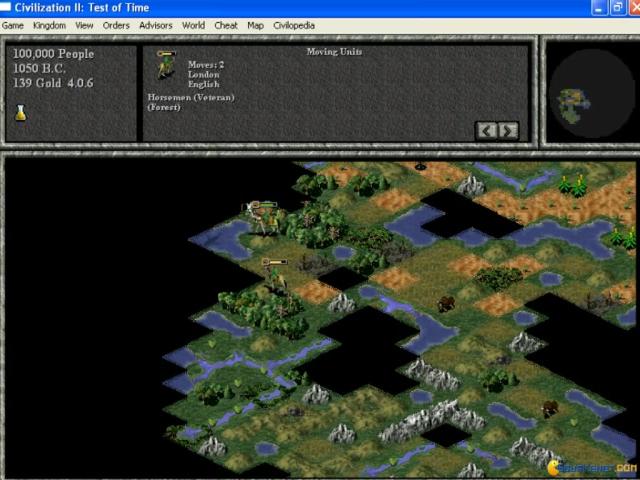Image resolution: width=640 pixels, height=480 pixels.
Task: Click the '(Forest)' terrain label
Action: pyautogui.click(x=164, y=107)
